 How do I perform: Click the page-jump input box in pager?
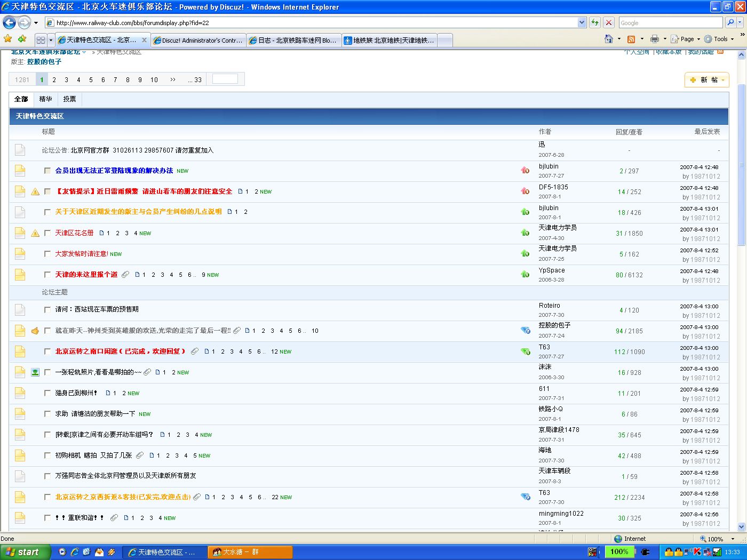[225, 79]
